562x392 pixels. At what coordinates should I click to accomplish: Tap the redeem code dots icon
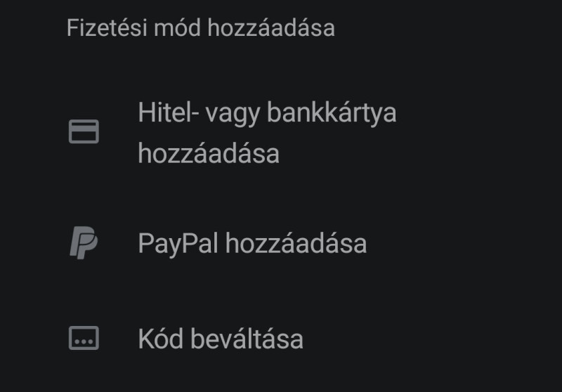point(84,338)
